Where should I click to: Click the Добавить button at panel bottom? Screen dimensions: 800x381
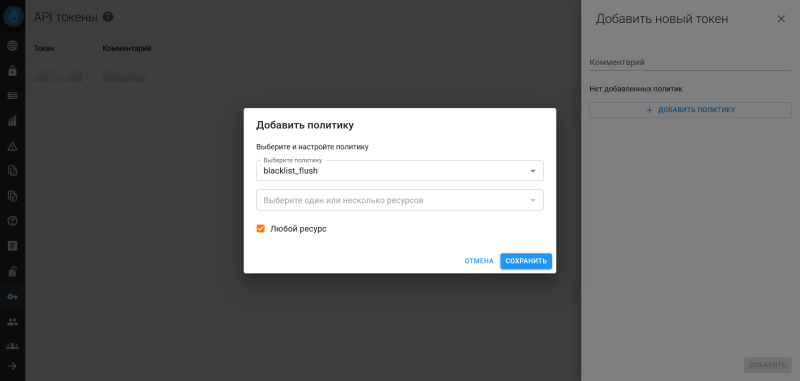pyautogui.click(x=767, y=365)
